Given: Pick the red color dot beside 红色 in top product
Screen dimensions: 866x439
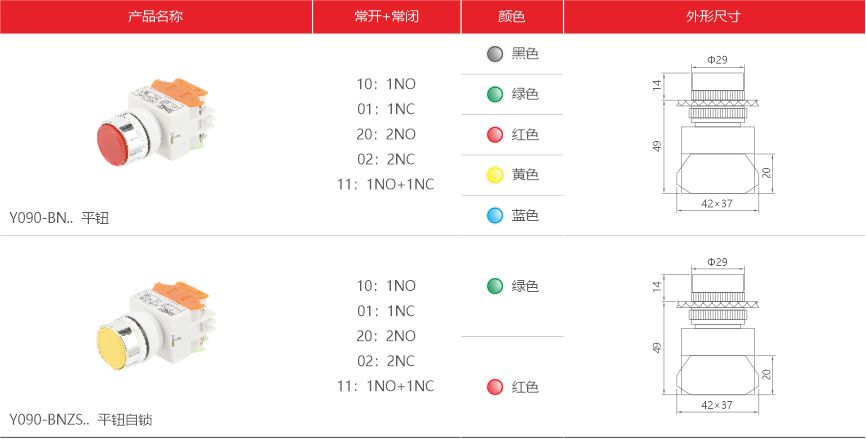Looking at the screenshot, I should pyautogui.click(x=495, y=135).
